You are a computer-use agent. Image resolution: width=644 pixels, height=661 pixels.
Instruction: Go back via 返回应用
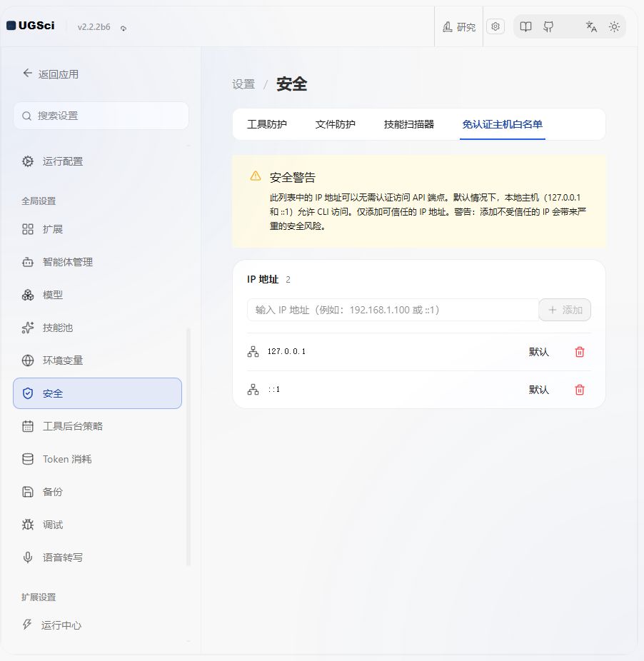click(51, 74)
